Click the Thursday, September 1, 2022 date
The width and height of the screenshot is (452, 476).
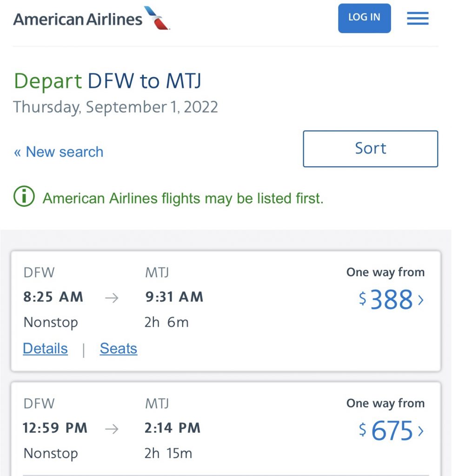point(115,107)
